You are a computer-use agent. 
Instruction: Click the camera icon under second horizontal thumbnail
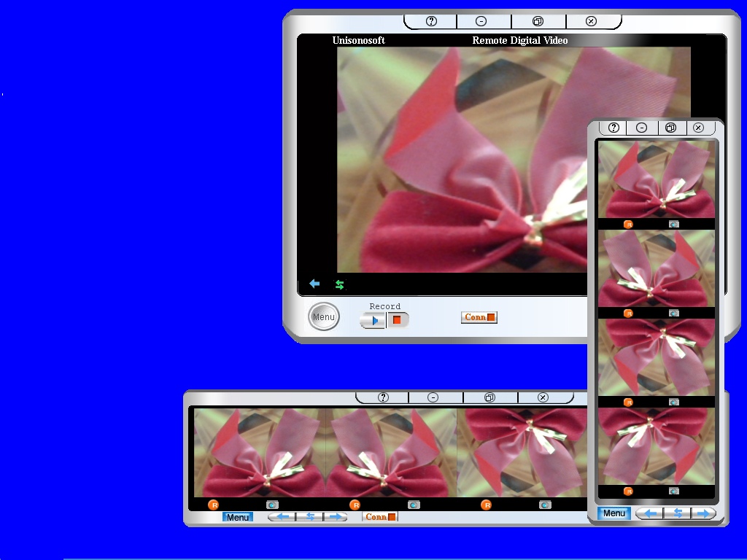[x=414, y=505]
